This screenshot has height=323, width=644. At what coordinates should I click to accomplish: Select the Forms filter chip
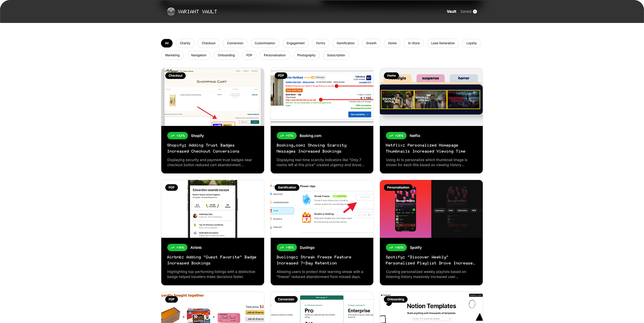click(321, 43)
